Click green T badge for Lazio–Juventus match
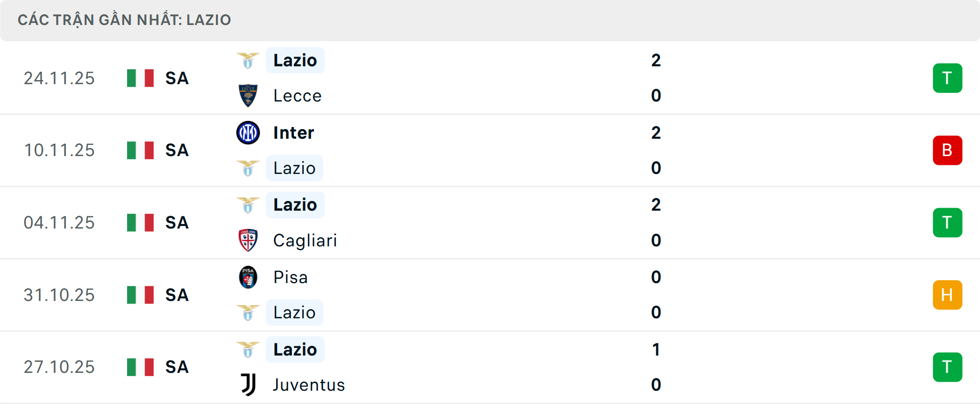The width and height of the screenshot is (980, 404). point(947,367)
